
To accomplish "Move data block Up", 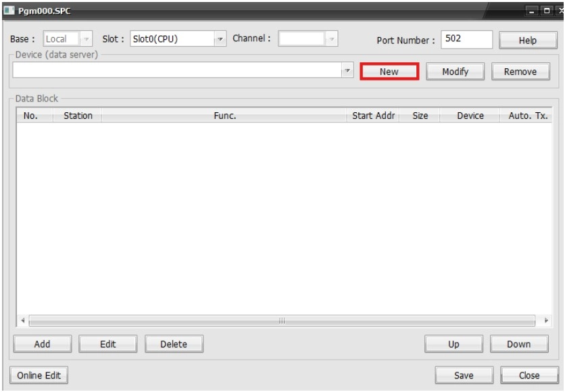I will 453,344.
